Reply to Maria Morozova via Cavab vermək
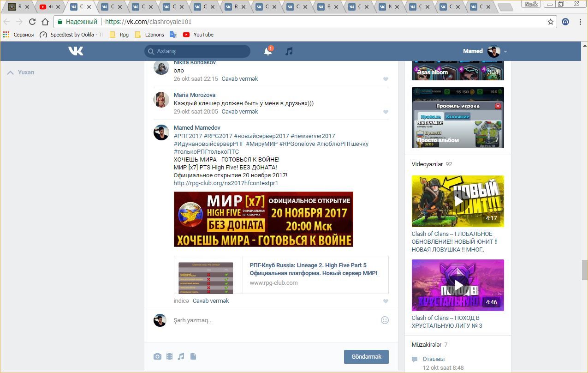Viewport: 588px width, 373px height. pos(240,112)
